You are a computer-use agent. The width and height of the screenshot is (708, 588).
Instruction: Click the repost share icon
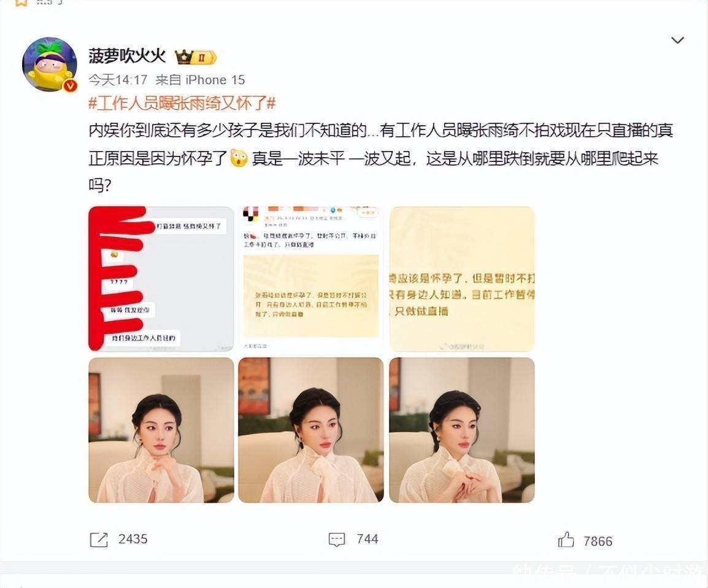pyautogui.click(x=99, y=540)
